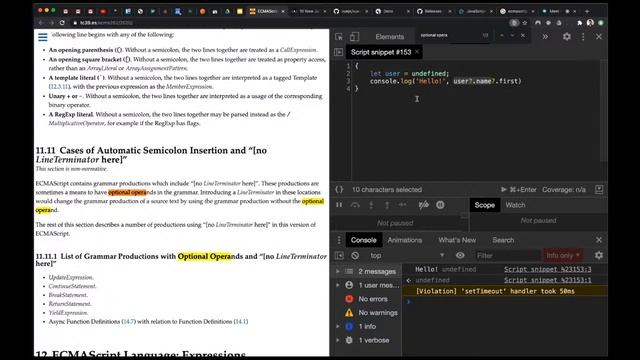Step out of the current function

387,205
